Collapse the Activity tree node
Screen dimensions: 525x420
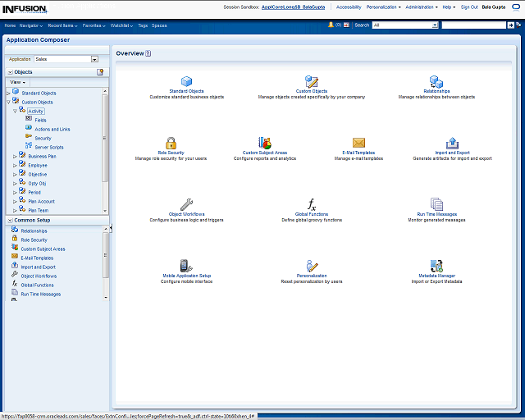[16, 111]
